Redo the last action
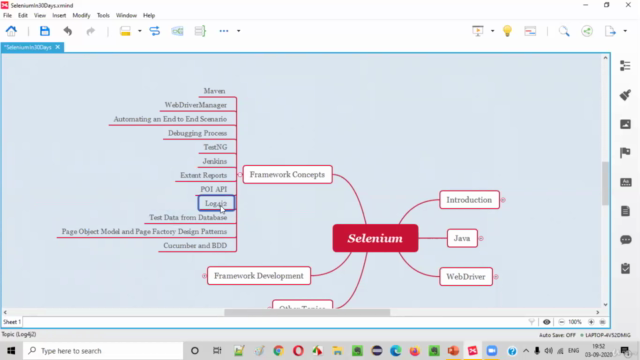Image resolution: width=640 pixels, height=360 pixels. [91, 31]
